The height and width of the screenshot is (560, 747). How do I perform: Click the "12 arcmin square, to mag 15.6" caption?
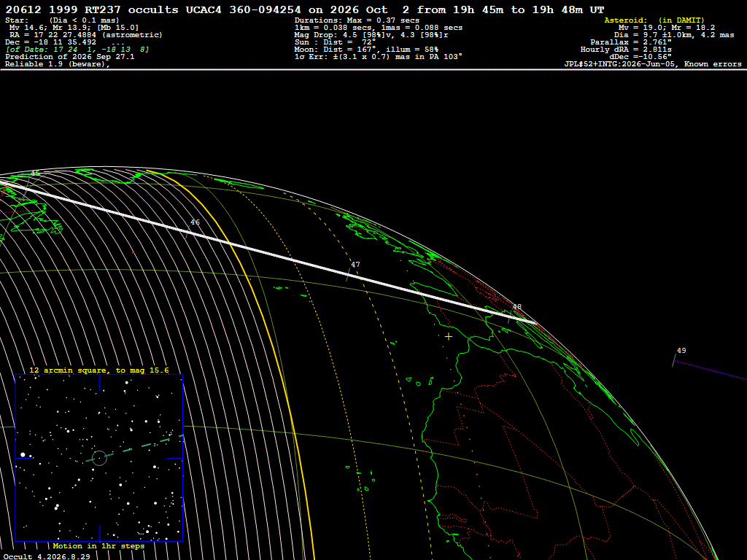pos(99,370)
